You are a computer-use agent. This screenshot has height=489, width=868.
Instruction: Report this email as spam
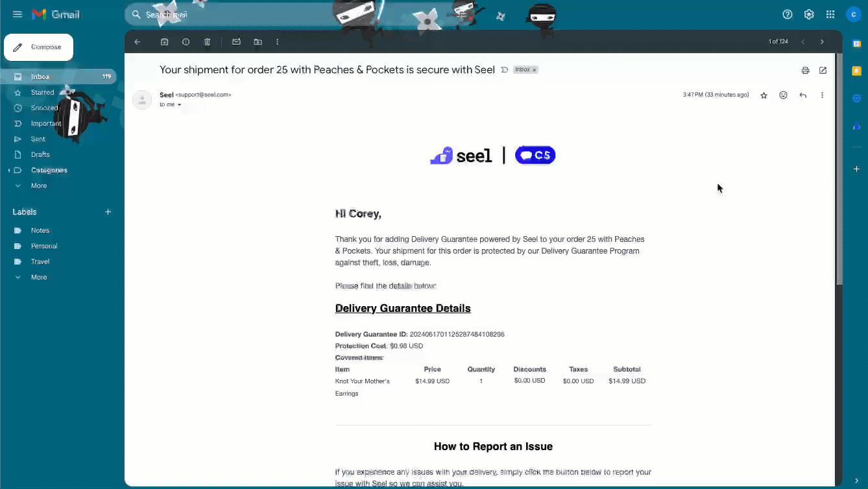(186, 42)
